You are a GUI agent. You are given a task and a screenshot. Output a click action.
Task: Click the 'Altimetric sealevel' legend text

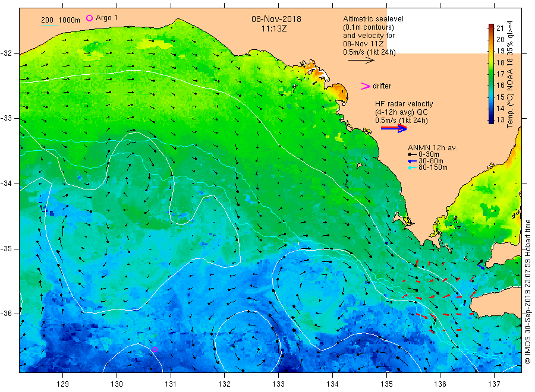[x=373, y=19]
